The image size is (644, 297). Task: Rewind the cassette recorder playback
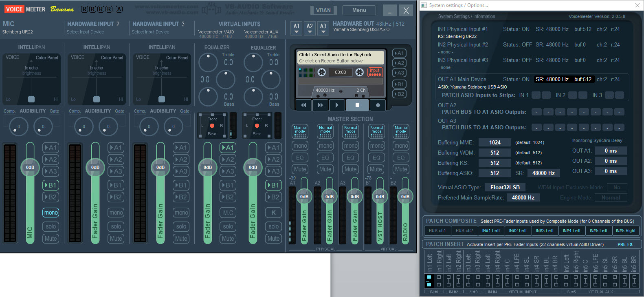tap(303, 105)
